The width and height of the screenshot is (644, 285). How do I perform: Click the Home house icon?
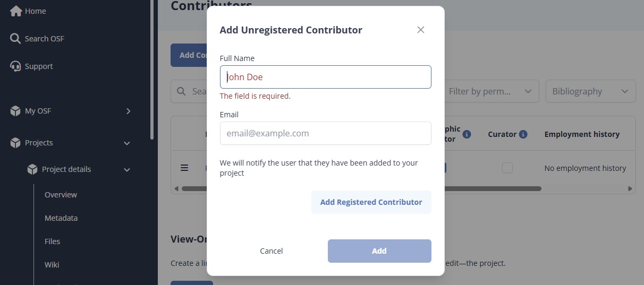(x=16, y=11)
